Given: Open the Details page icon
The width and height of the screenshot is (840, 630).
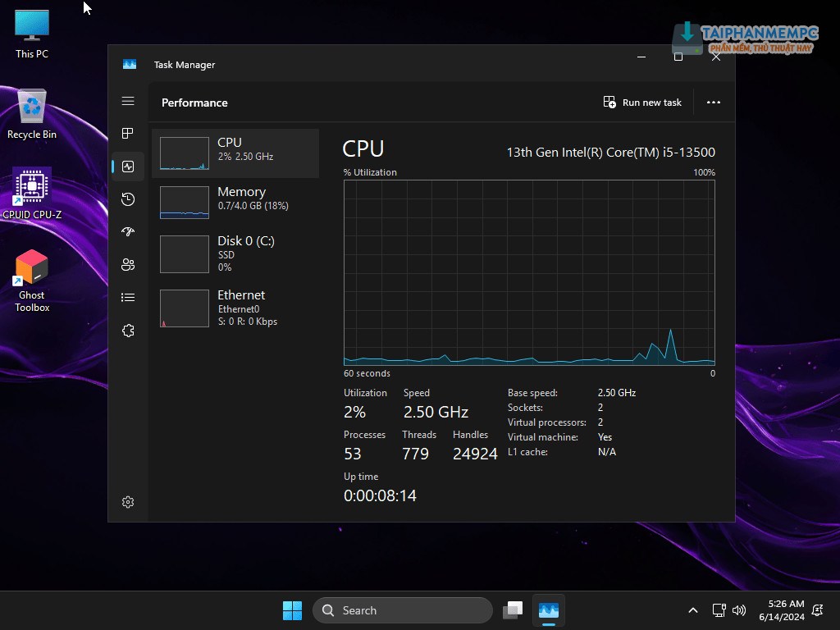Looking at the screenshot, I should [128, 298].
